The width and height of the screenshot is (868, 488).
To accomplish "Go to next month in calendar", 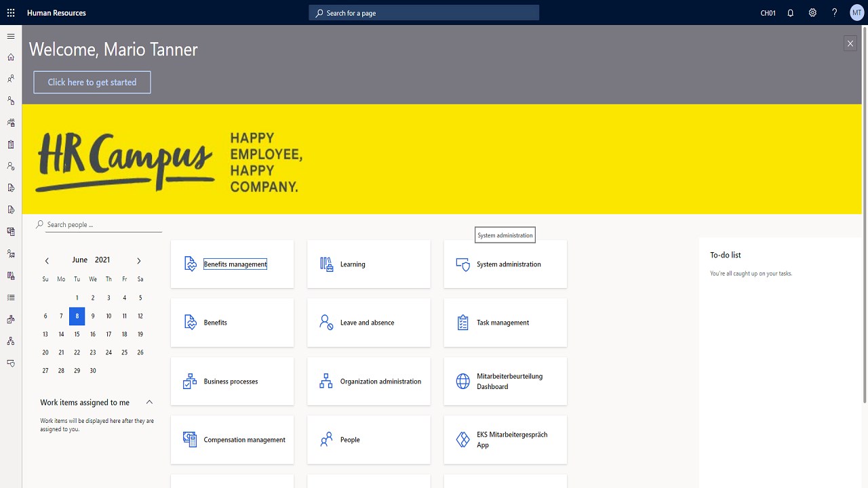I will tap(138, 260).
